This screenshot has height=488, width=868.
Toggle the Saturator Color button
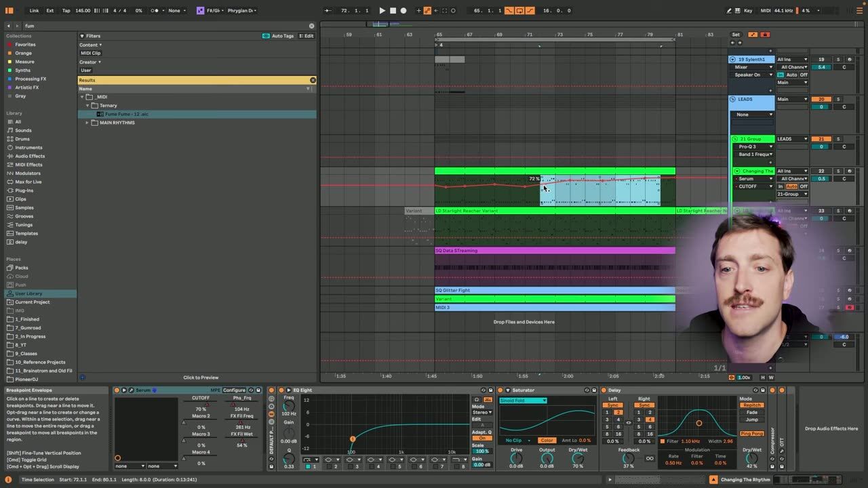(x=547, y=441)
